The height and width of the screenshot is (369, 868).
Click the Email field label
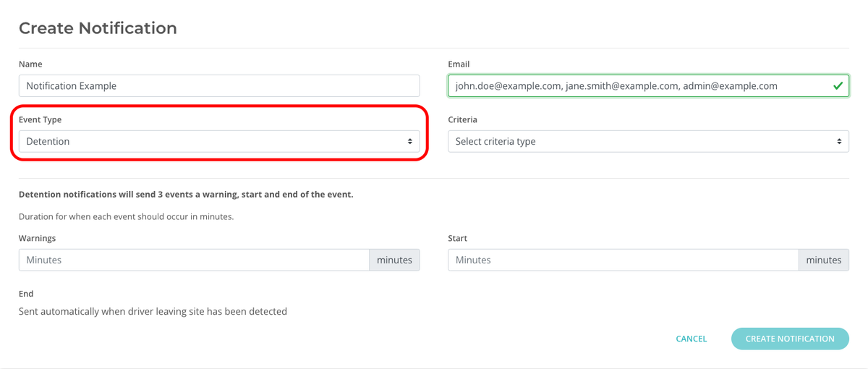pyautogui.click(x=459, y=64)
